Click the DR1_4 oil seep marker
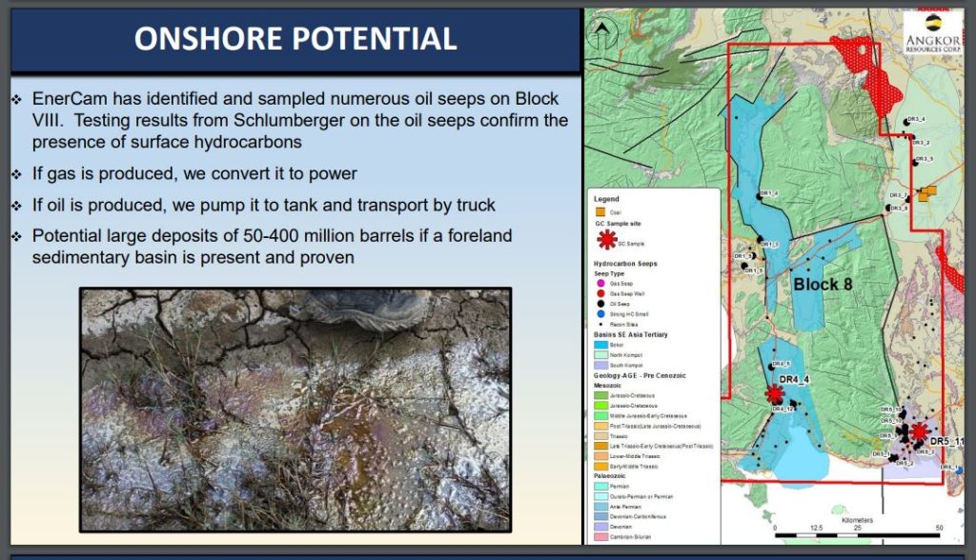 click(x=760, y=195)
